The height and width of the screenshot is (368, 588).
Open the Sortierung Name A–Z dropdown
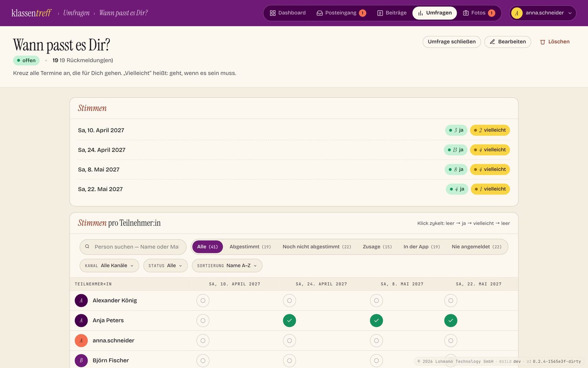pos(227,266)
